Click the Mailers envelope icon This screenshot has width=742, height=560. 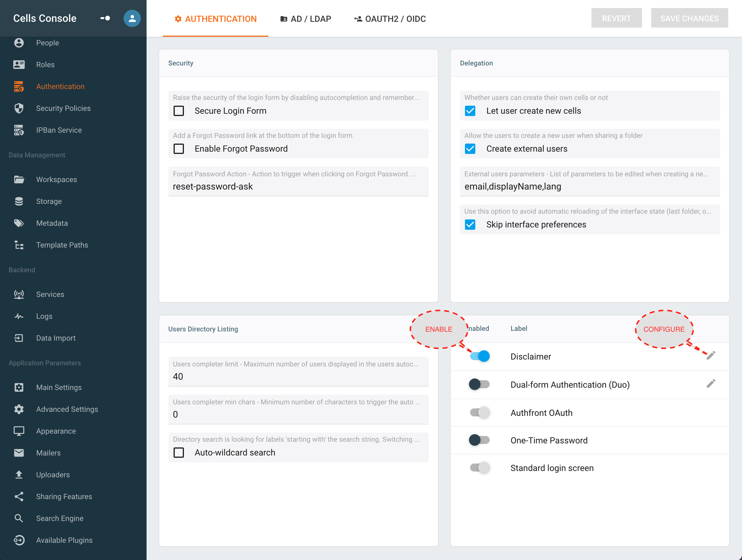coord(19,453)
